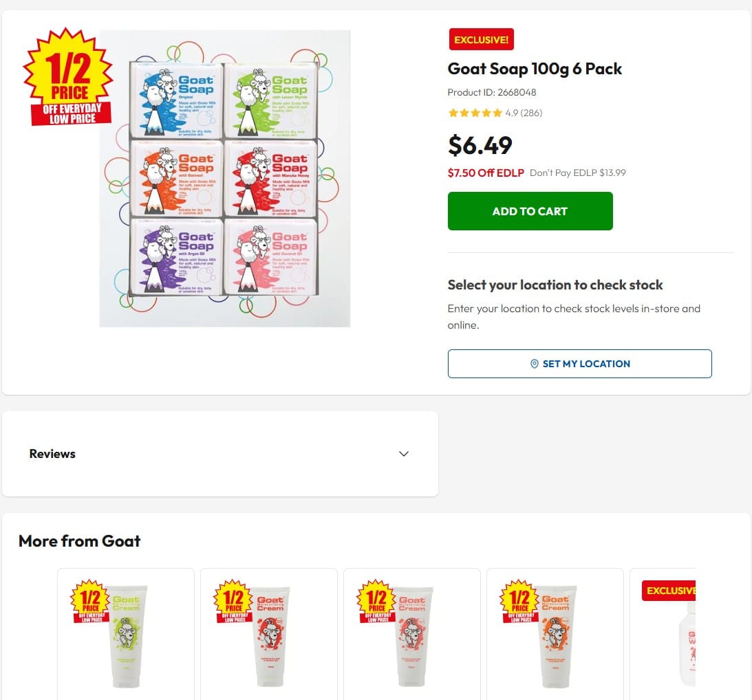
Task: Choose the orange Goat Moisturising Cream product
Action: tap(557, 636)
